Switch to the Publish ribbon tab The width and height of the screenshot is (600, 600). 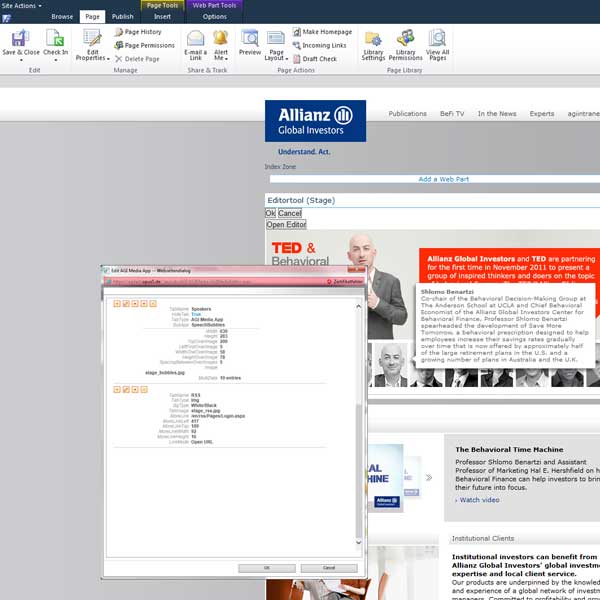(122, 17)
